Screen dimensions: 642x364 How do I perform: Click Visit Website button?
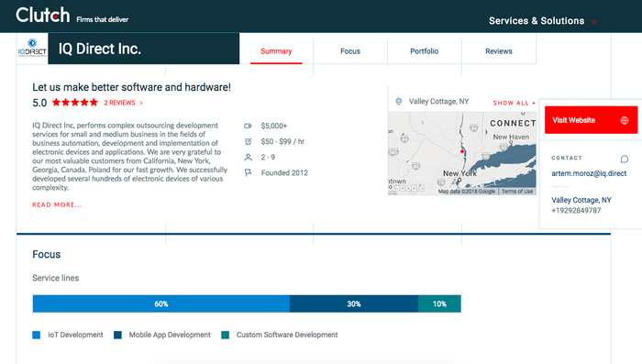[x=591, y=120]
